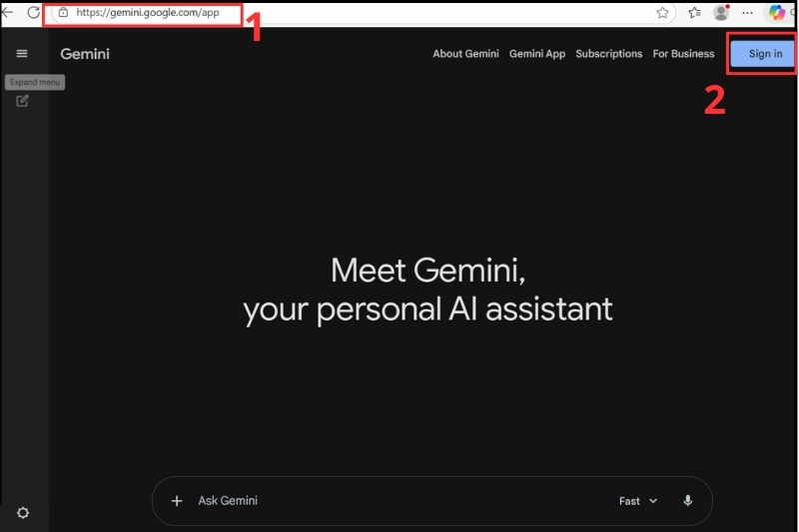The width and height of the screenshot is (799, 532).
Task: Open the browser profile avatar
Action: tap(721, 13)
